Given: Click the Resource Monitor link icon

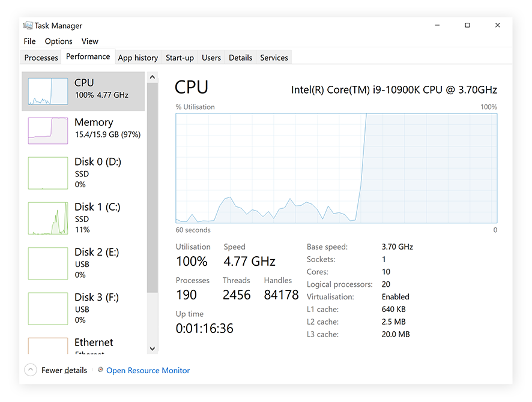Looking at the screenshot, I should 100,370.
